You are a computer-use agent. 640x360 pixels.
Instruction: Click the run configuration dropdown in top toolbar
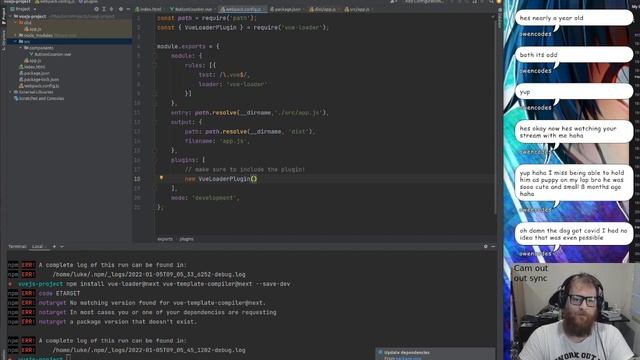[424, 2]
